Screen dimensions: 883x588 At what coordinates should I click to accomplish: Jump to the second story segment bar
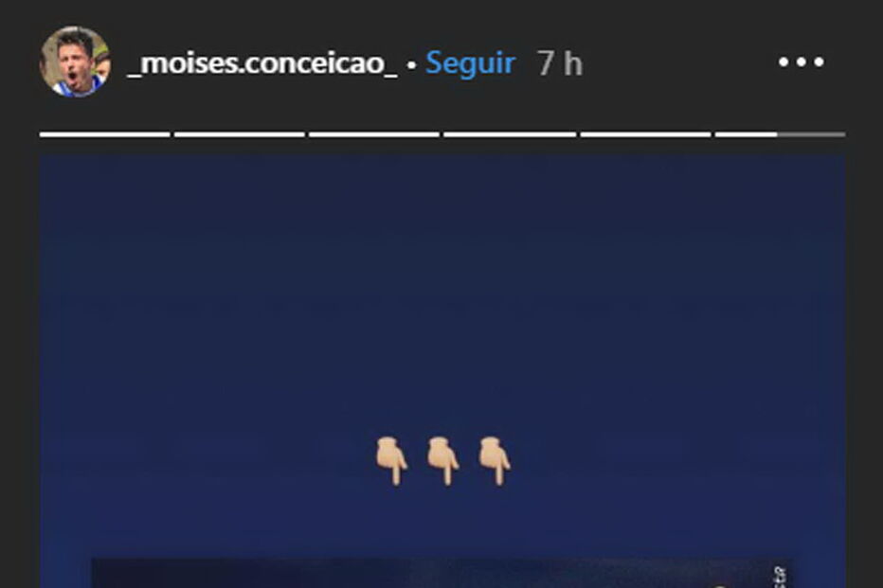(x=240, y=134)
